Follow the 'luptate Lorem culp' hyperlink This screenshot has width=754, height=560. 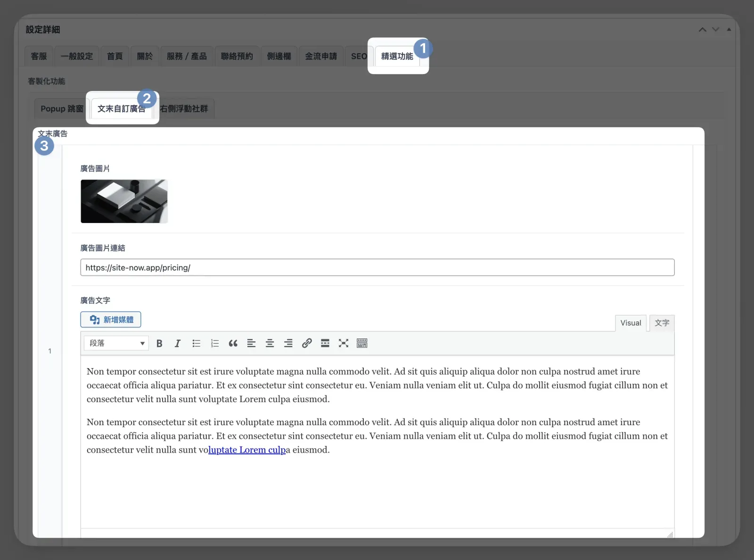(247, 450)
